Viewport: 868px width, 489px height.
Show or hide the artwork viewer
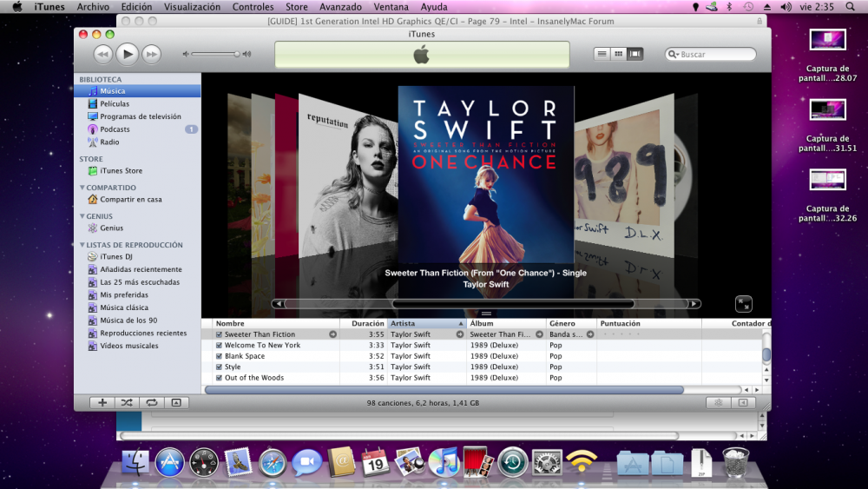point(176,403)
